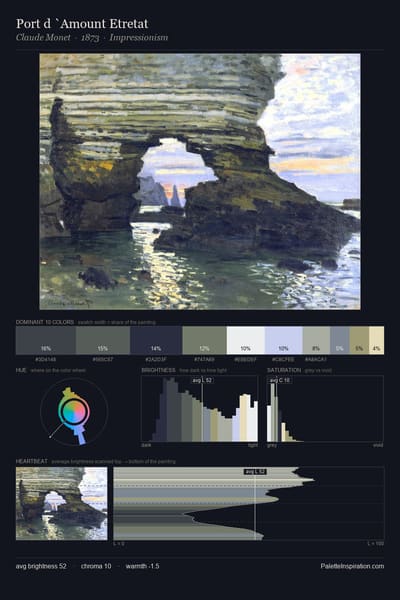Select the gray-green 15% swatch
Screen dimensions: 400x600
point(103,340)
